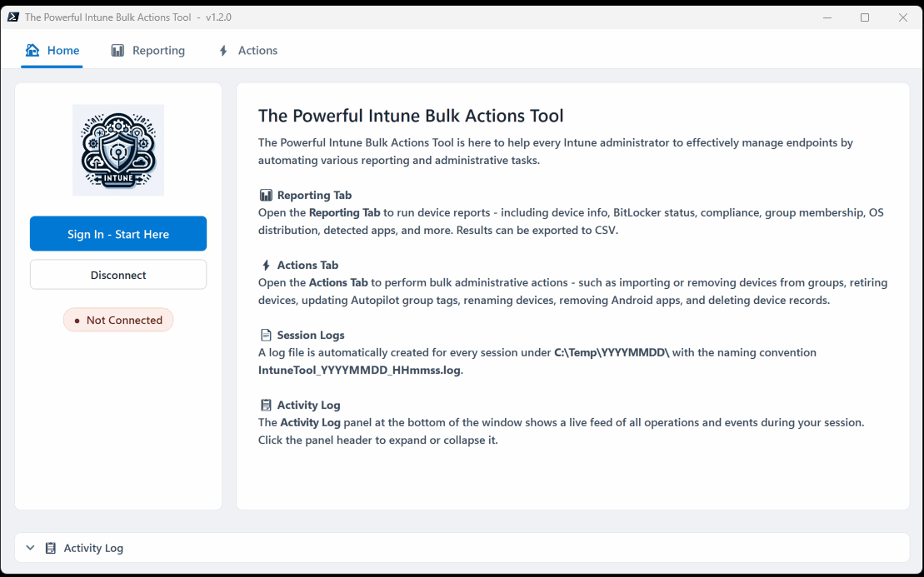Click the document icon beside Session Logs
This screenshot has height=577, width=924.
[x=266, y=335]
